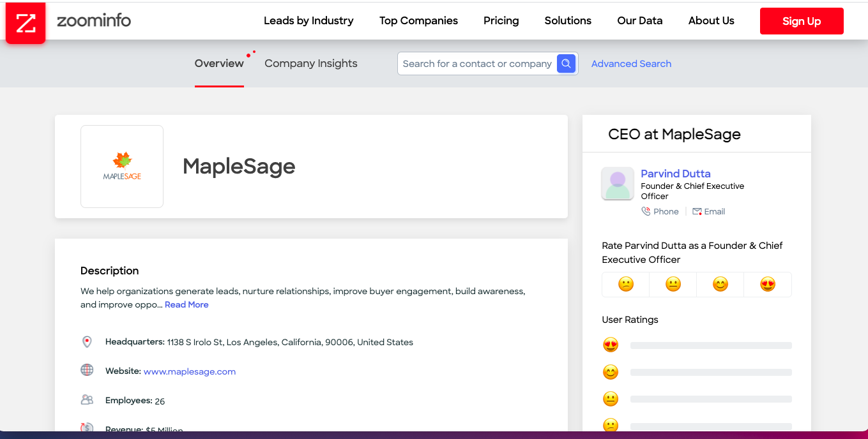Image resolution: width=868 pixels, height=439 pixels.
Task: Click the headquarters address text
Action: (290, 343)
